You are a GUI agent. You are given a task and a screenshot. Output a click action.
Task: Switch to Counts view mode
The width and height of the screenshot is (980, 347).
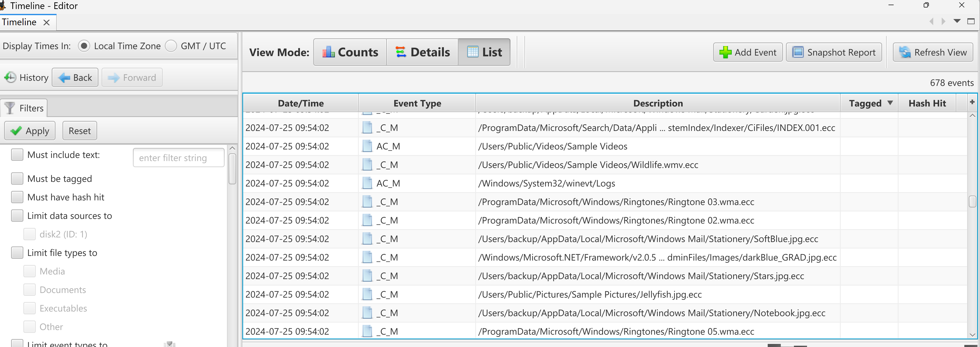(350, 52)
